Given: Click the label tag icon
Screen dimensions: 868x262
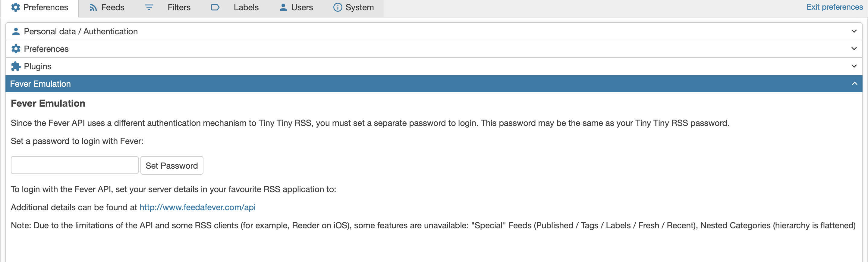Looking at the screenshot, I should point(215,8).
